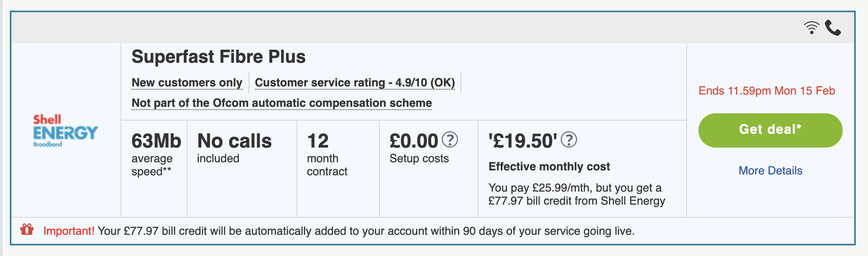This screenshot has height=256, width=868.
Task: Click the Shell Energy Broadband logo
Action: click(x=65, y=130)
